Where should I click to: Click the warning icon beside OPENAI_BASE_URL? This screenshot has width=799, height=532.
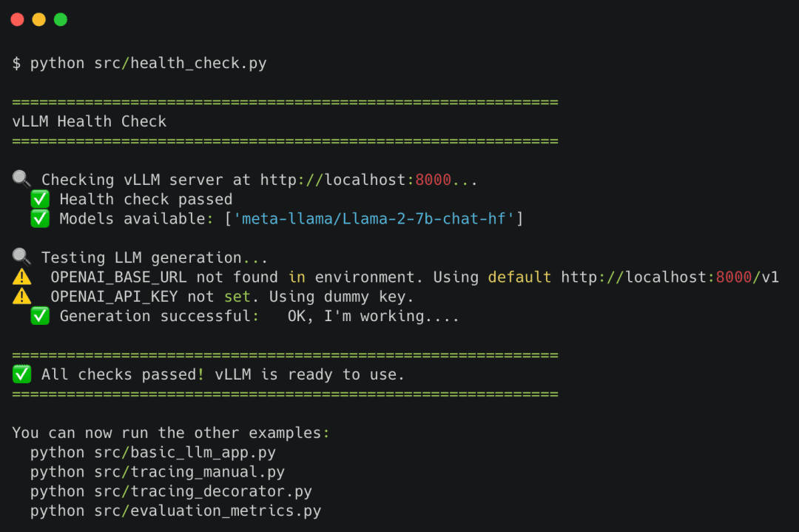(21, 277)
